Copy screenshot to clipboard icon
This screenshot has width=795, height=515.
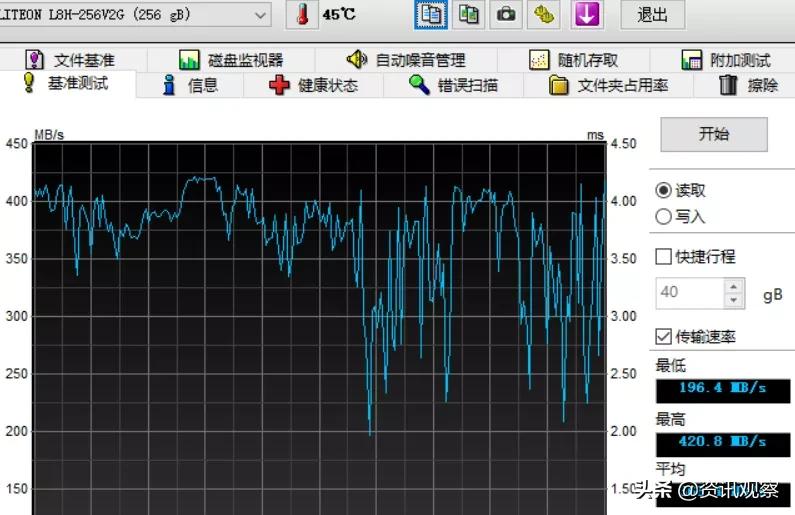tap(468, 14)
